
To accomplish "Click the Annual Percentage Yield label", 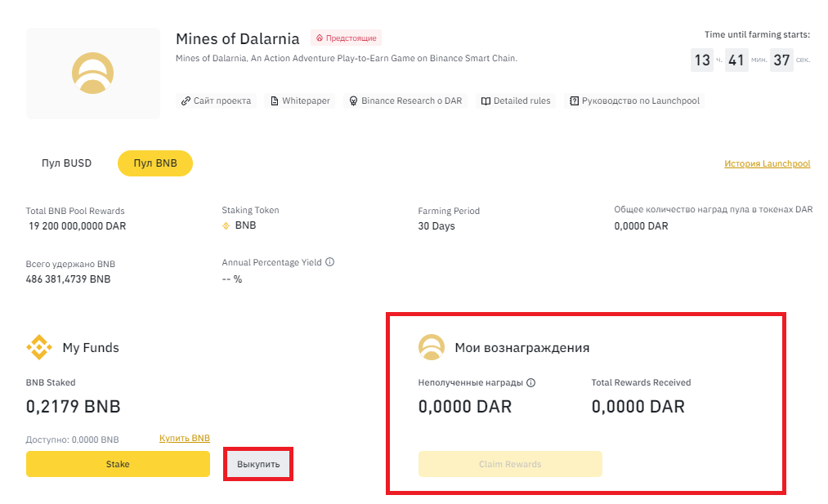I will point(271,262).
